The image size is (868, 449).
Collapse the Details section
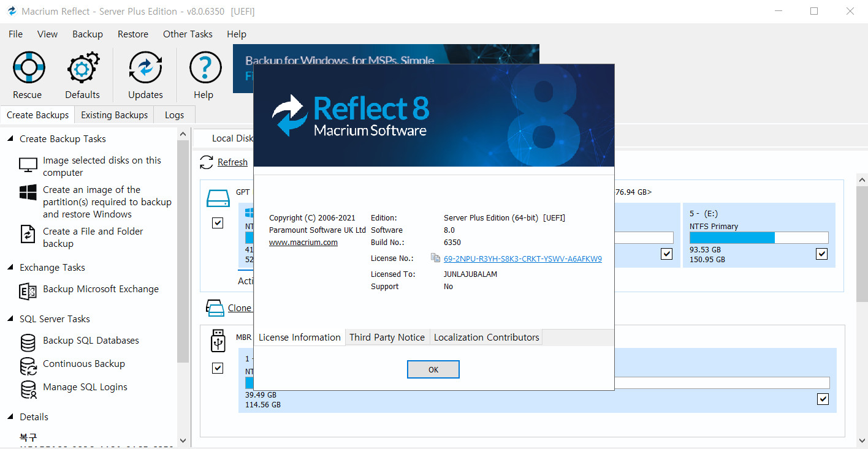click(x=10, y=417)
